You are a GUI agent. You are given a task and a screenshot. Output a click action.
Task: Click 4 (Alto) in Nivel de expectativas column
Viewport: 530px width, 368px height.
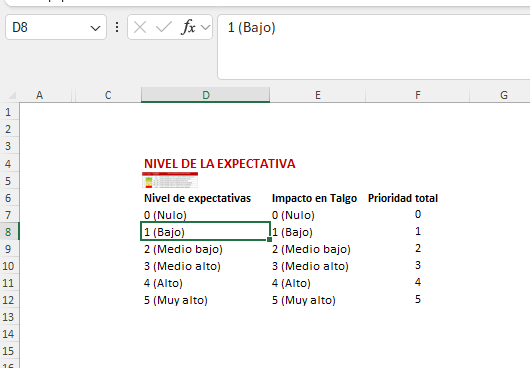[x=163, y=283]
